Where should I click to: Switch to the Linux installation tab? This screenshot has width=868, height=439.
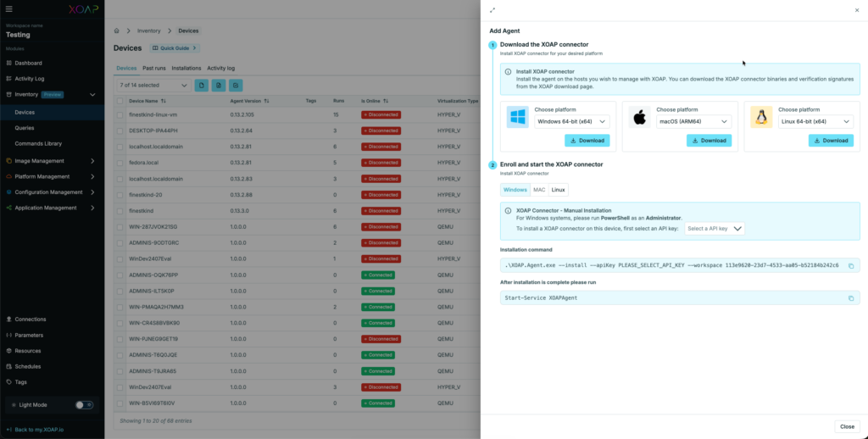point(559,190)
